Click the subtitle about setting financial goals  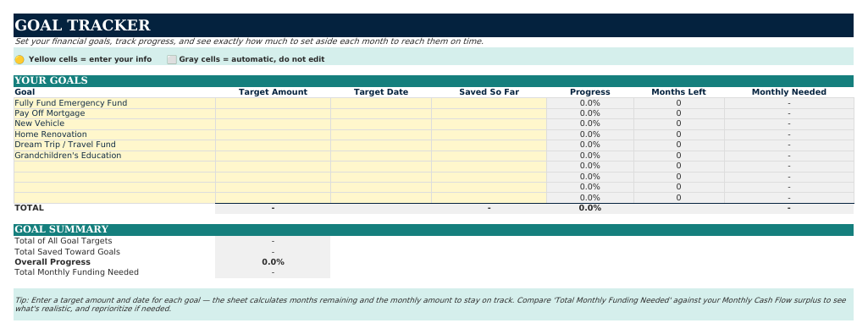249,41
